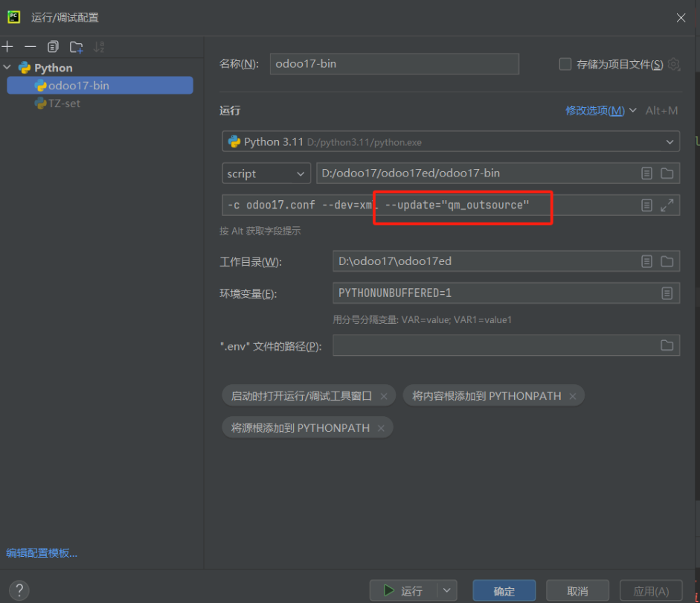Browse for the .env file path

click(x=667, y=345)
